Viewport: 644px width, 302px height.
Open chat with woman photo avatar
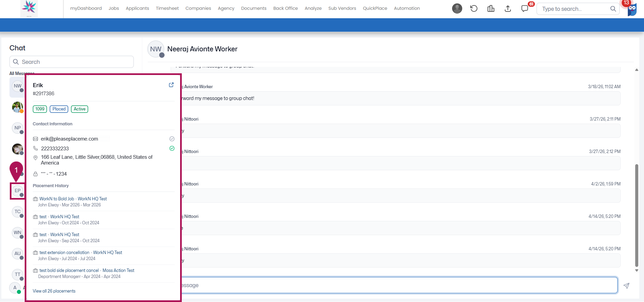tap(18, 149)
